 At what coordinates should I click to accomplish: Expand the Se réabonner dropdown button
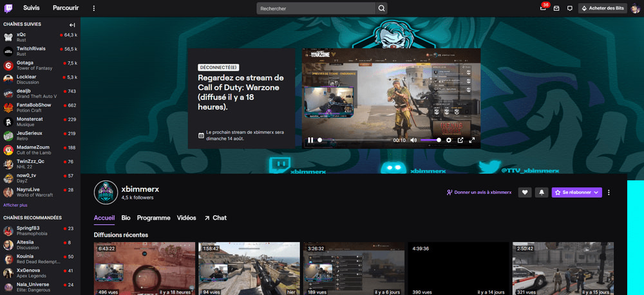pos(576,193)
